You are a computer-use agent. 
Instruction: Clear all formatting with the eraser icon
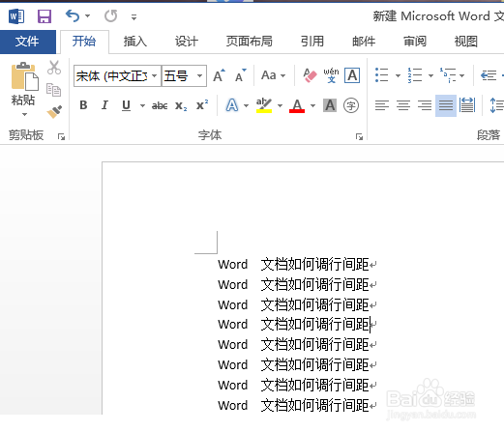[x=310, y=75]
